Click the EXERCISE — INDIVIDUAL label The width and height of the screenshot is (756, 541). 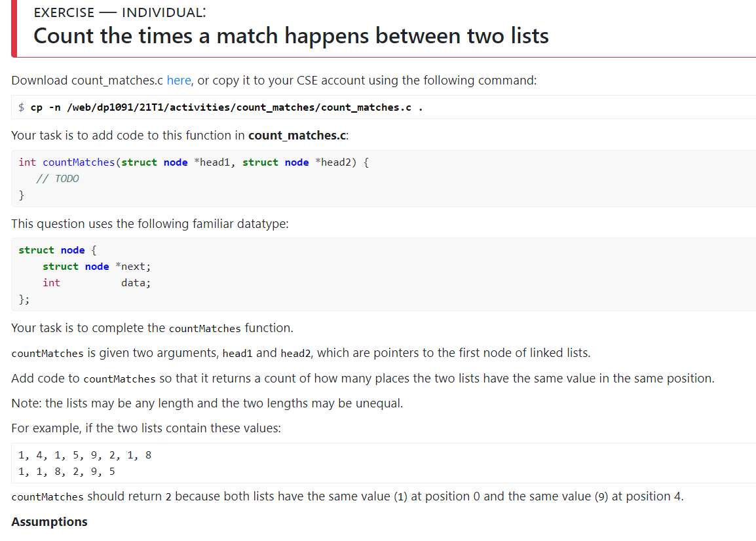click(x=120, y=12)
